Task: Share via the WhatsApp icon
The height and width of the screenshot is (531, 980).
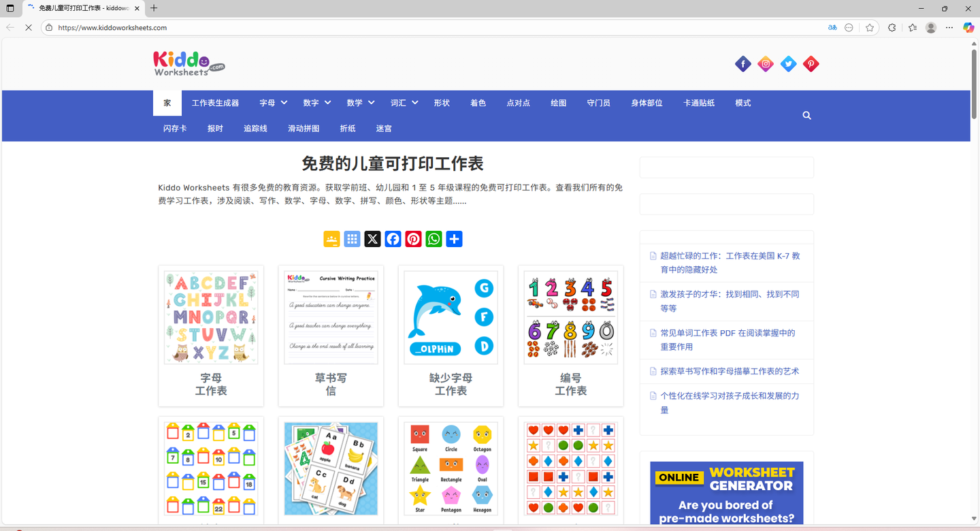Action: point(434,239)
